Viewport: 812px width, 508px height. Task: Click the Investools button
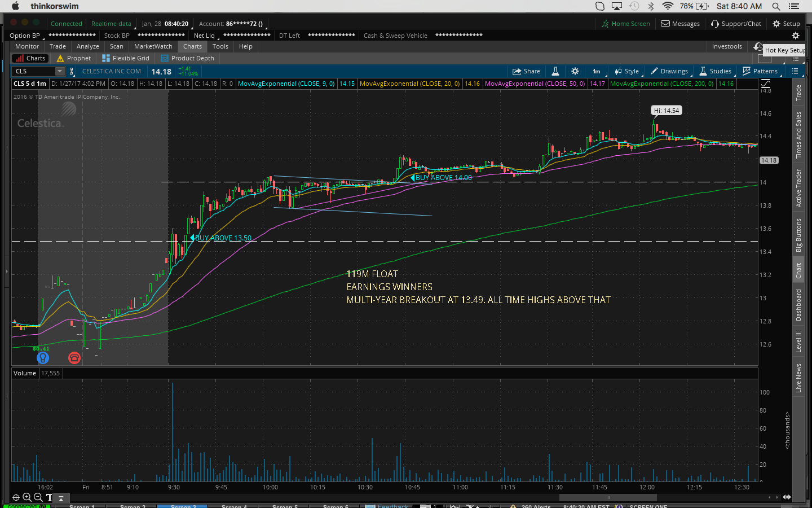(x=727, y=46)
